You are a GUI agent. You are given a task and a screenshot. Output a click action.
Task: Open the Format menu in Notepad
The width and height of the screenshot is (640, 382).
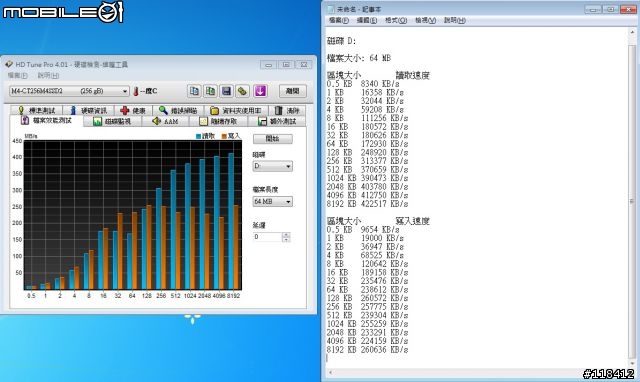pos(396,20)
